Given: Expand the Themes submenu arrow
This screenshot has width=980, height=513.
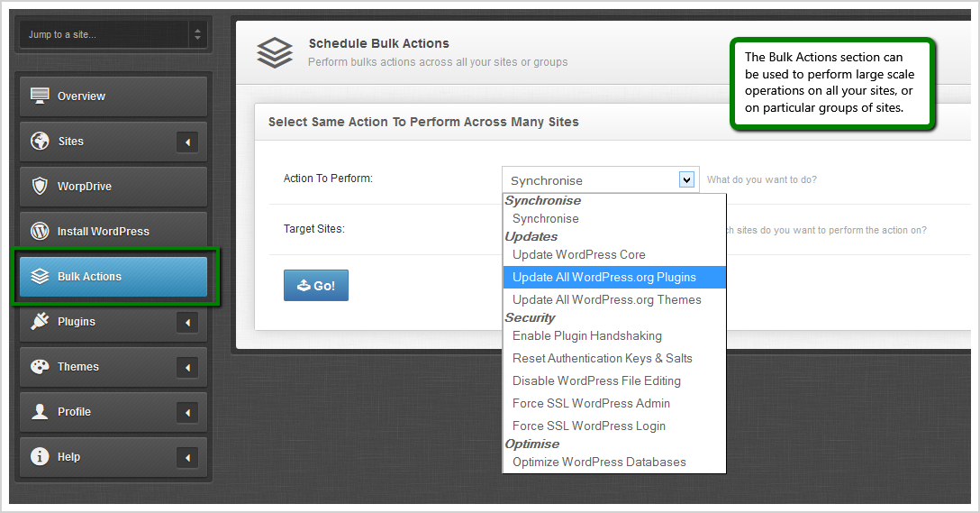Looking at the screenshot, I should [187, 367].
